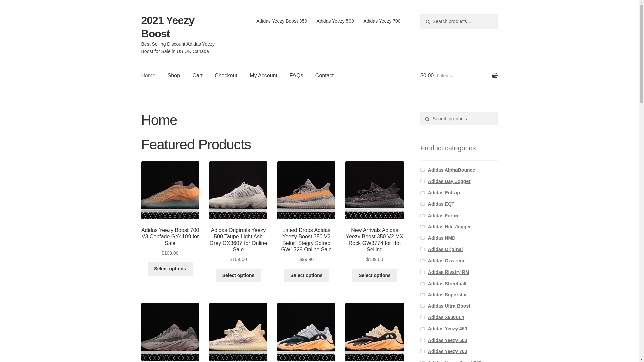Image resolution: width=644 pixels, height=362 pixels.
Task: Open the Checkout navigation item
Action: (x=226, y=76)
